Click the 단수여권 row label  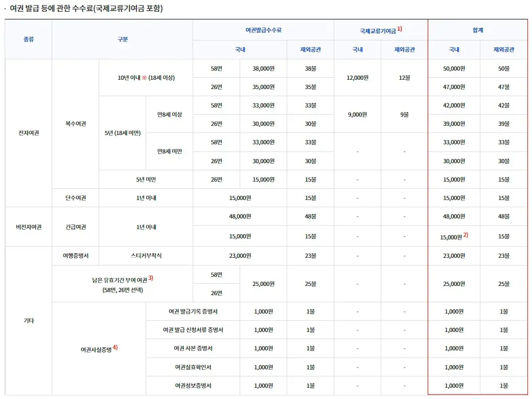pyautogui.click(x=75, y=197)
